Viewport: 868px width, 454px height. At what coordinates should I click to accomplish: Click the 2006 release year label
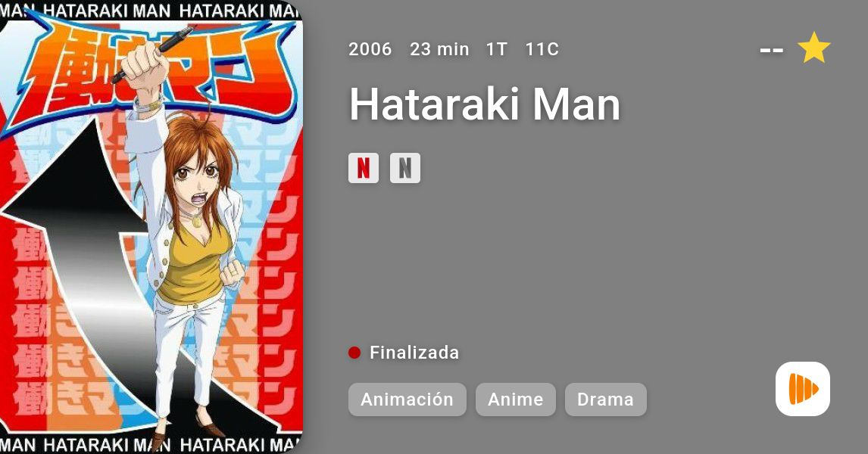point(370,49)
